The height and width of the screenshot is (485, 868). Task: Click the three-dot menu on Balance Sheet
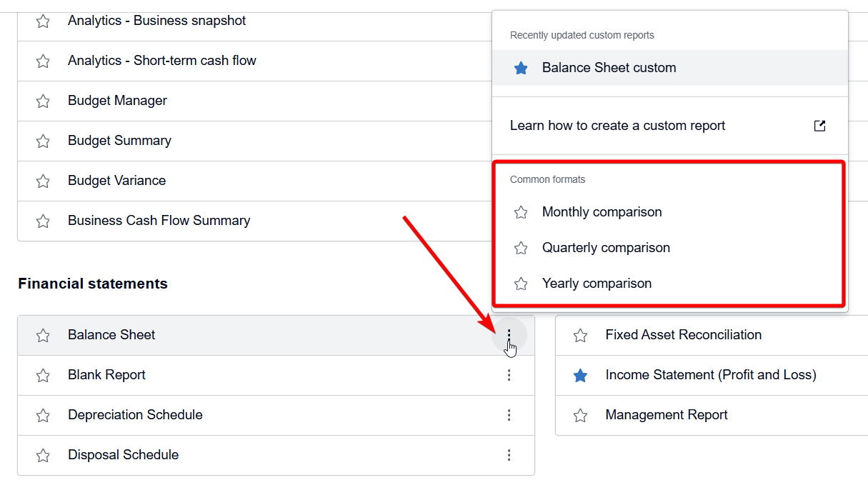(x=509, y=334)
